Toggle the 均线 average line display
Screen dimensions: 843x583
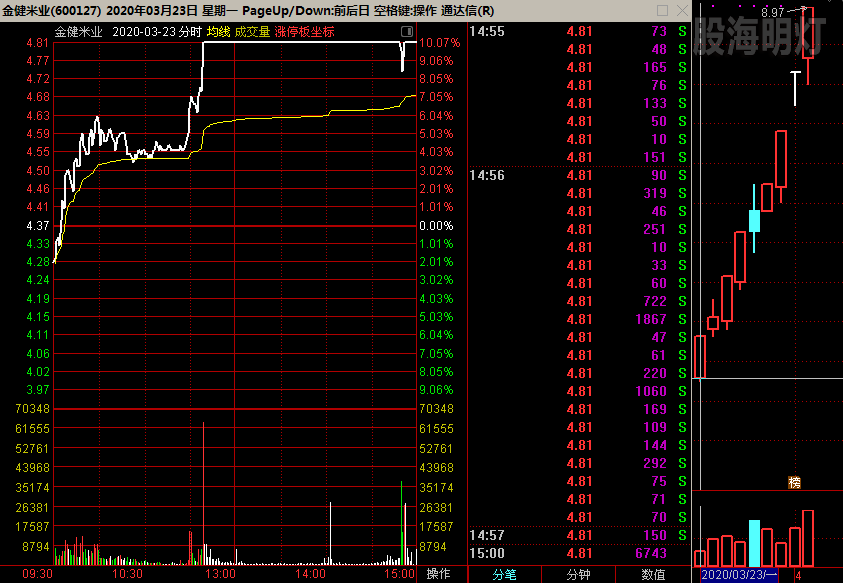(218, 32)
